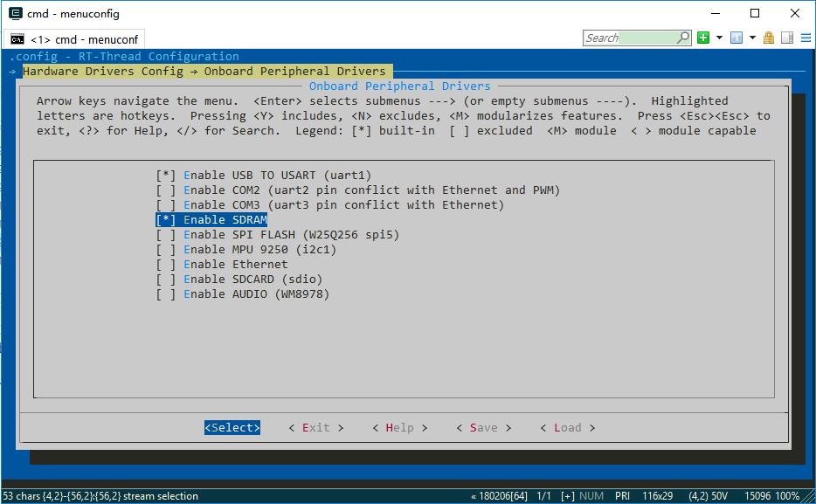Open the hamburger settings menu icon
Screen dimensions: 816x504
(805, 38)
